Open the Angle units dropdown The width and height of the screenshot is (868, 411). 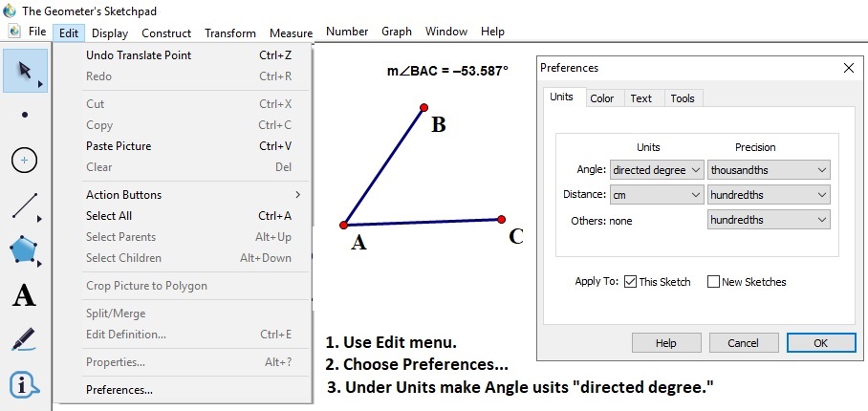(x=657, y=170)
